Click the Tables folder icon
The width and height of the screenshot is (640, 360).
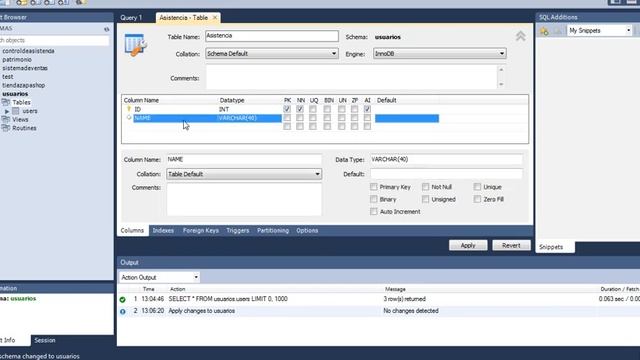click(x=6, y=102)
